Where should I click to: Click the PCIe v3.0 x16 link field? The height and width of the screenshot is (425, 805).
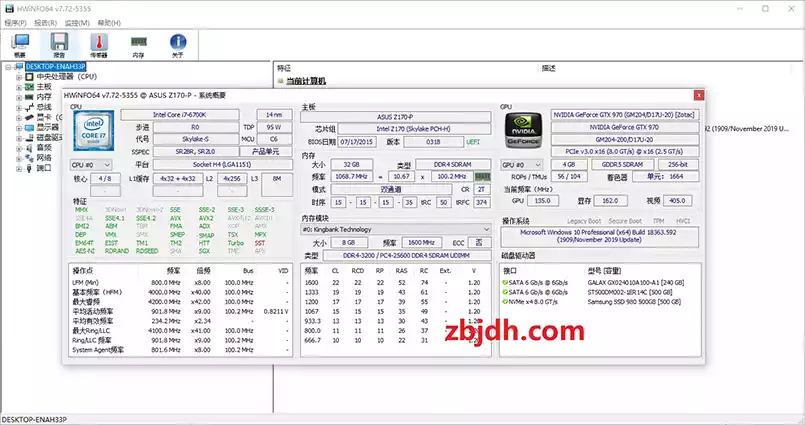tap(625, 152)
